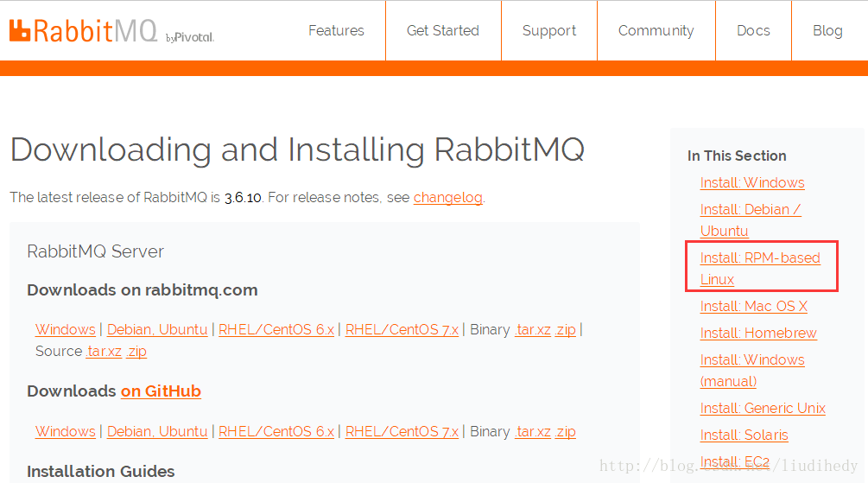868x483 pixels.
Task: Open the Support menu item
Action: [549, 30]
